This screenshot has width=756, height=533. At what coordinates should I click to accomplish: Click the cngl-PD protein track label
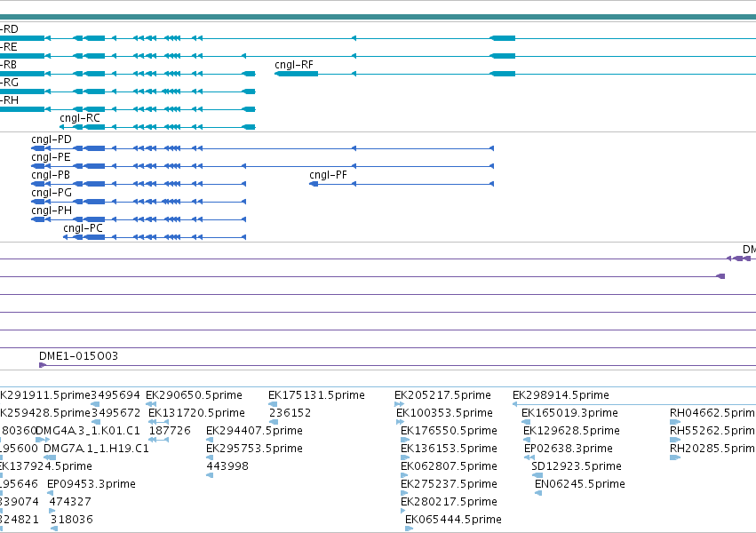[52, 139]
